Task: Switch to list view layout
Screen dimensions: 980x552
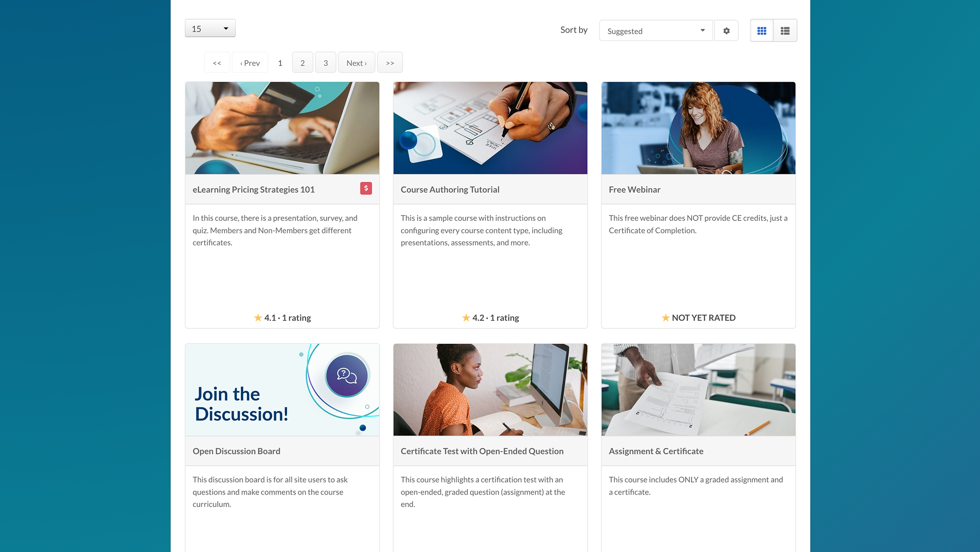Action: coord(785,31)
